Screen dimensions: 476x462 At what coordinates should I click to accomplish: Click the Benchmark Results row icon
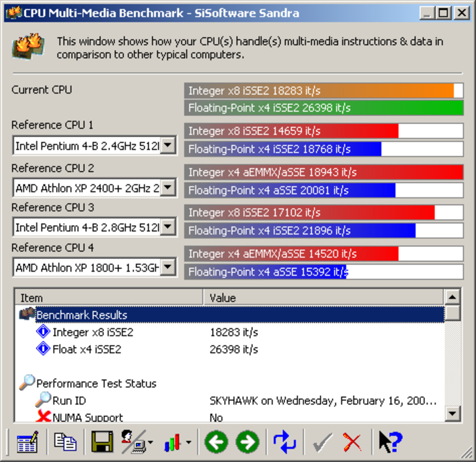27,314
